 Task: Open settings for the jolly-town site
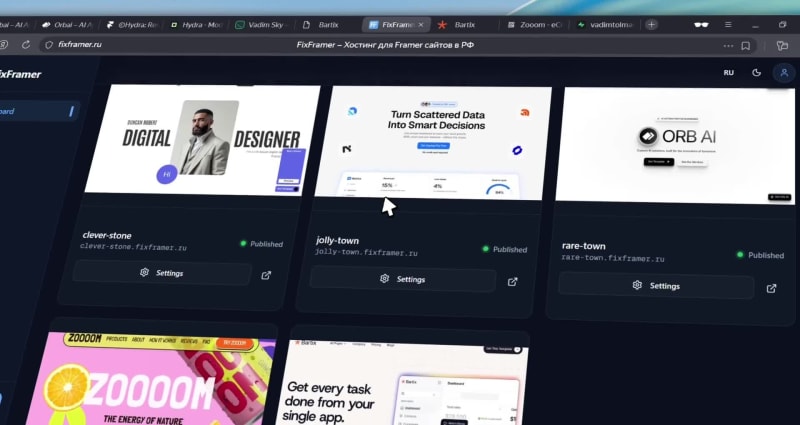[403, 279]
